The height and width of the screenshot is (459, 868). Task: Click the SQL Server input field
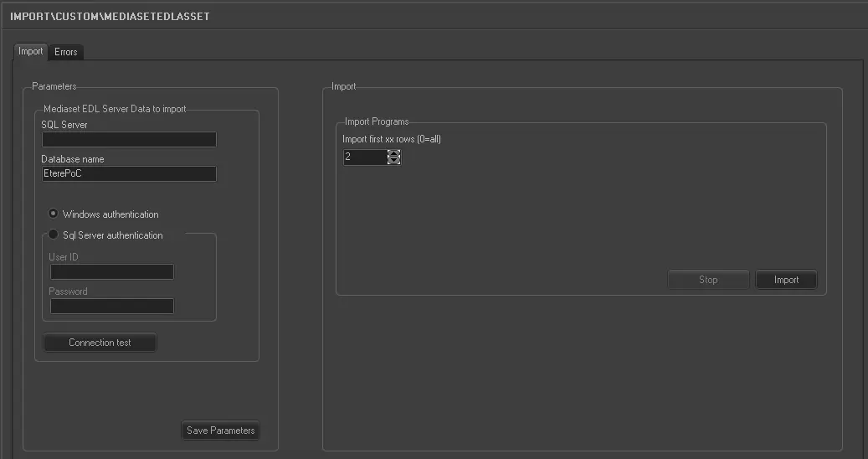coord(129,140)
